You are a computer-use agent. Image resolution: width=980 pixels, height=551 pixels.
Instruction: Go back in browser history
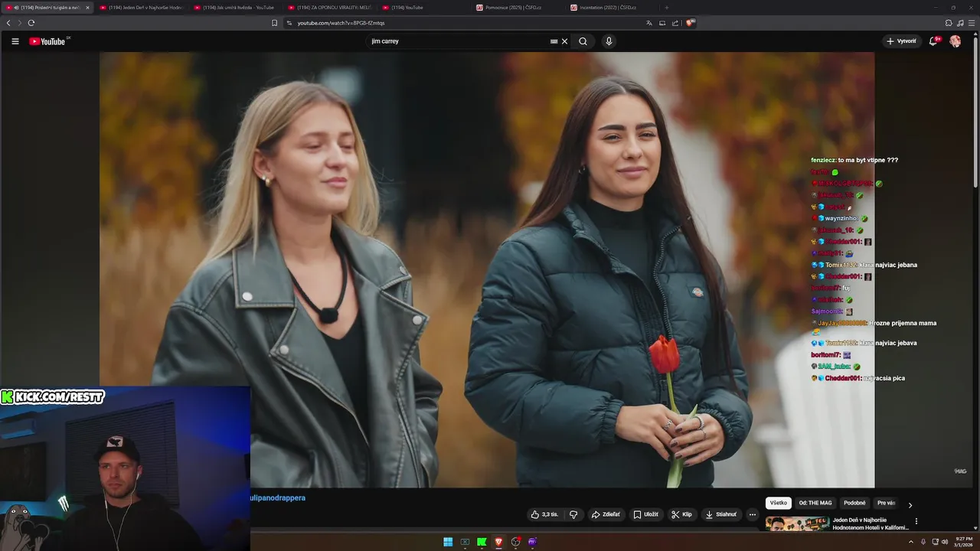pyautogui.click(x=8, y=23)
